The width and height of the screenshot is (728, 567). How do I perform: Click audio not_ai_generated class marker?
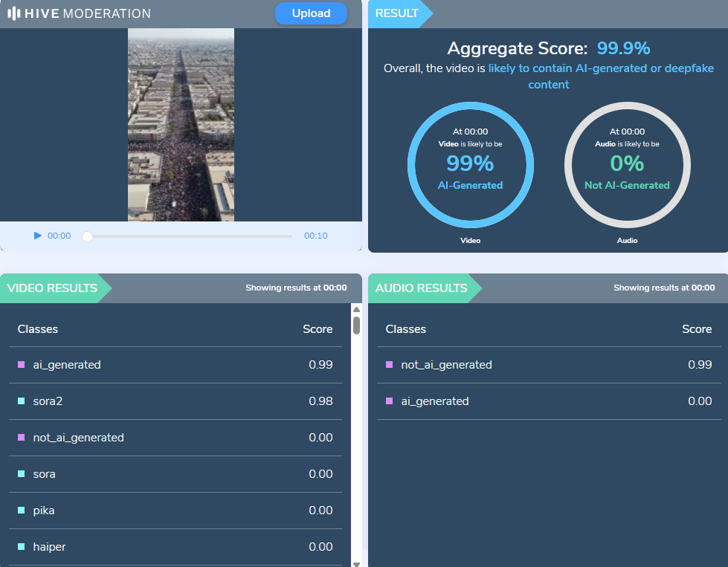coord(390,365)
